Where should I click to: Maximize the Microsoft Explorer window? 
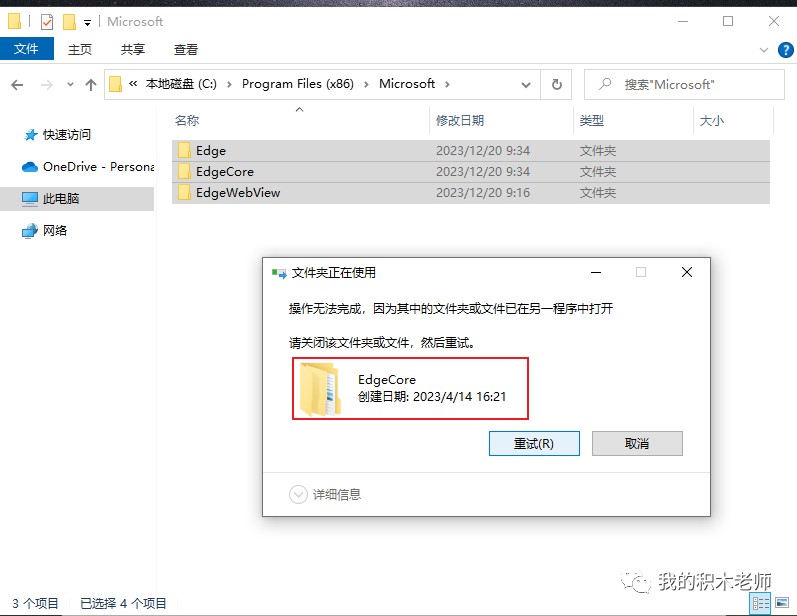(x=728, y=21)
